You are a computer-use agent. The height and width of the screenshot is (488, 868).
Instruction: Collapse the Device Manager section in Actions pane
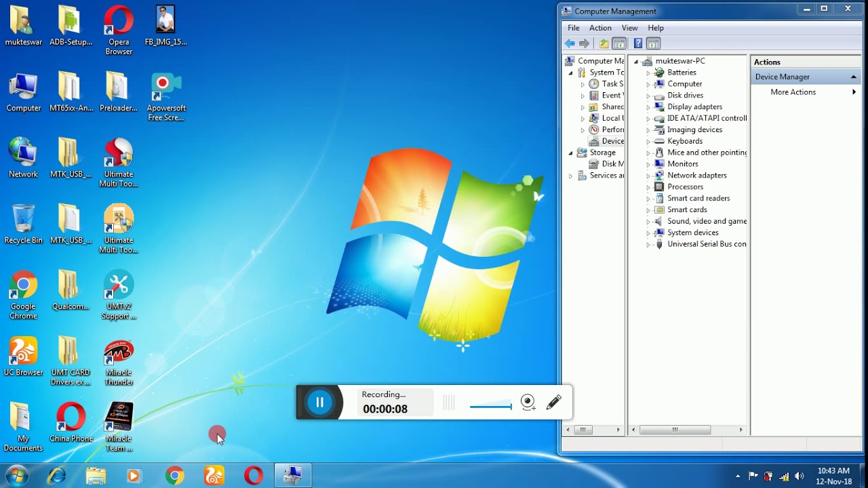pyautogui.click(x=853, y=77)
